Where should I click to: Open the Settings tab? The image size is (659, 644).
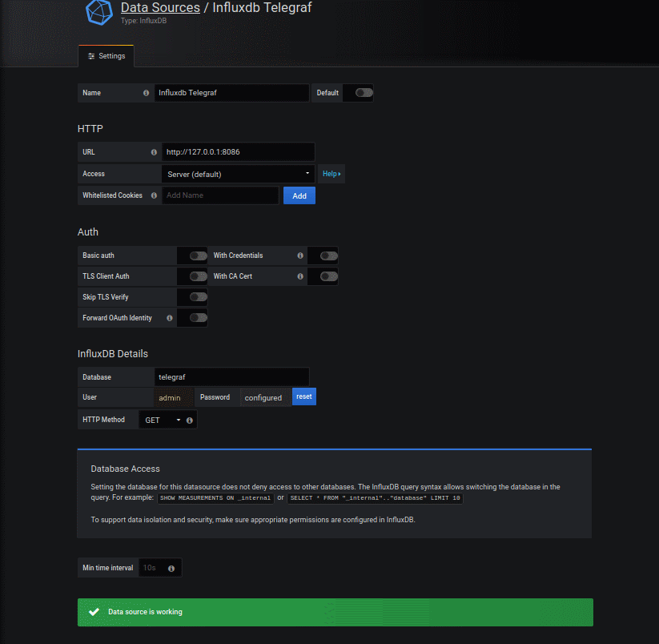tap(106, 56)
